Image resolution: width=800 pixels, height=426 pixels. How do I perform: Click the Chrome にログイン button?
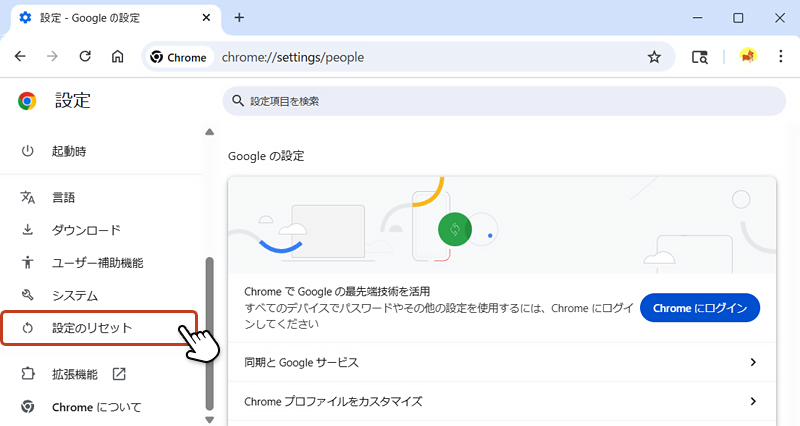tap(700, 308)
